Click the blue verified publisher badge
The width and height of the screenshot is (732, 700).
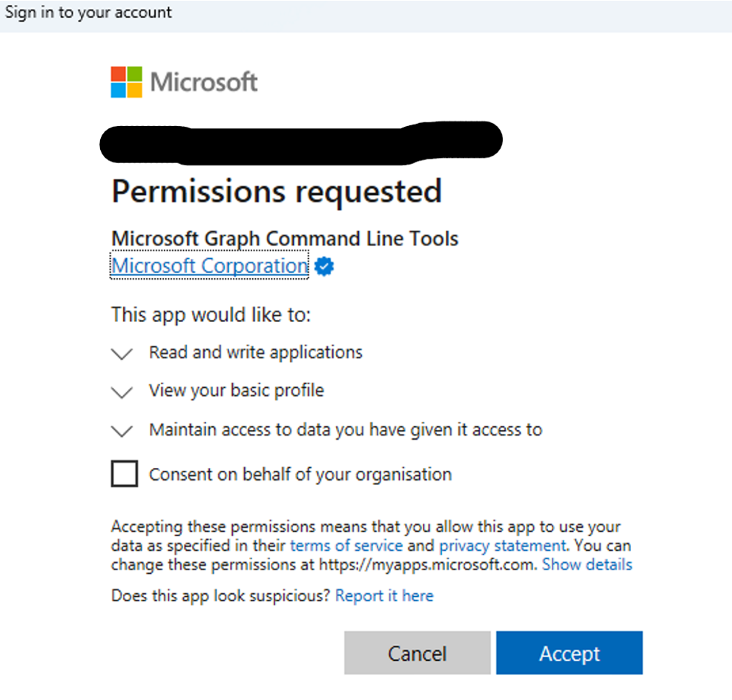(x=324, y=266)
